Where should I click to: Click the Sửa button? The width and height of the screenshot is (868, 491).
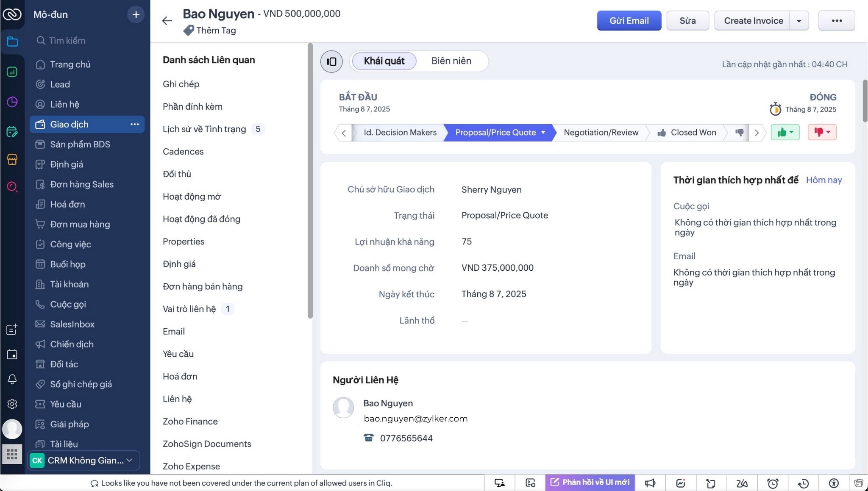(687, 21)
